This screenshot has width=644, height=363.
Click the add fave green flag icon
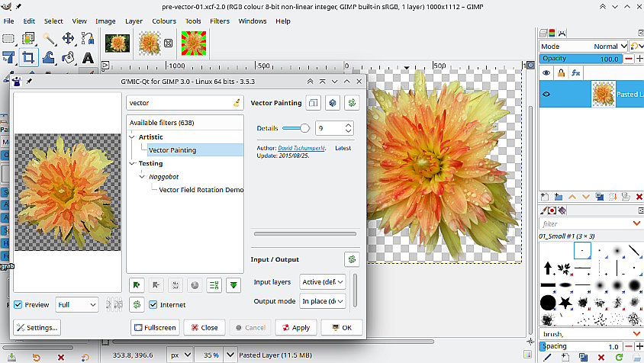tap(136, 284)
